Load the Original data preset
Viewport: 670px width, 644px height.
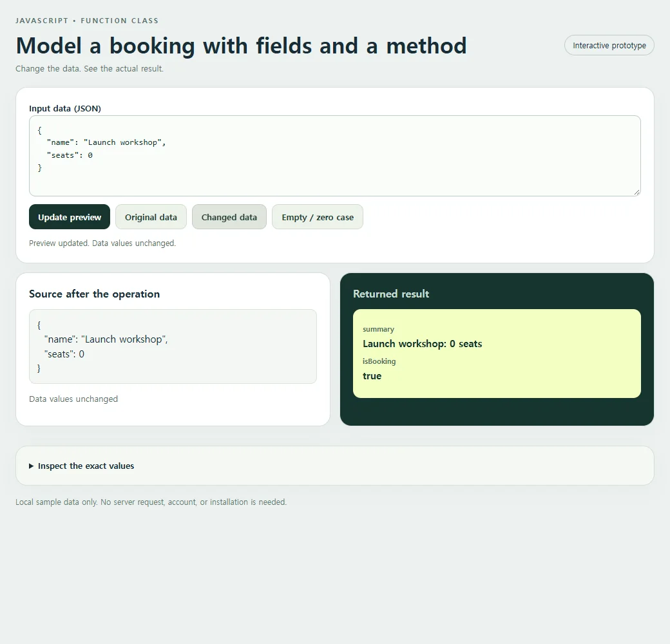tap(151, 217)
